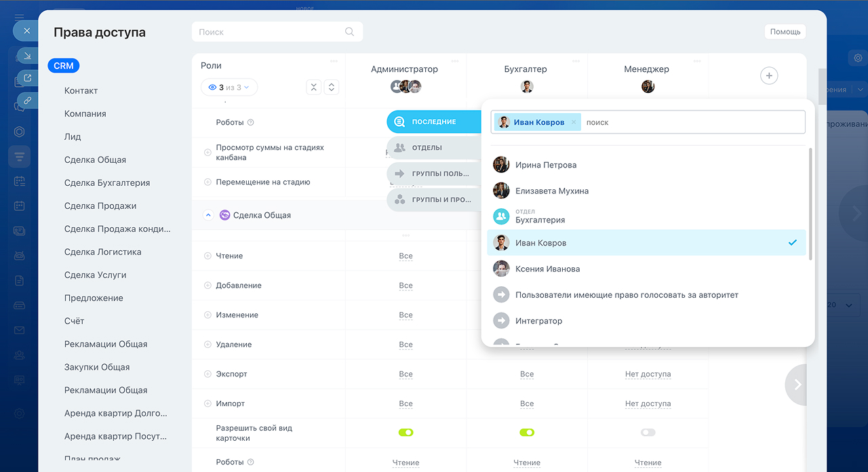The height and width of the screenshot is (472, 868).
Task: Click the Помощь button
Action: pos(785,32)
